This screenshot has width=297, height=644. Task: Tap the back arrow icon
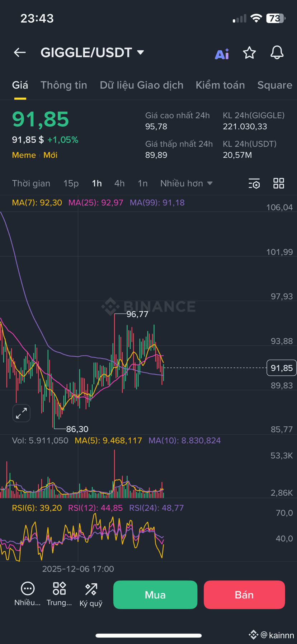click(20, 53)
